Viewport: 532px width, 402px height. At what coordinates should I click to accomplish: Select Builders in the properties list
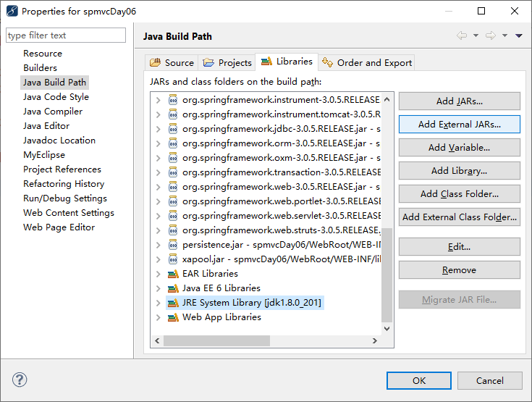pos(40,68)
